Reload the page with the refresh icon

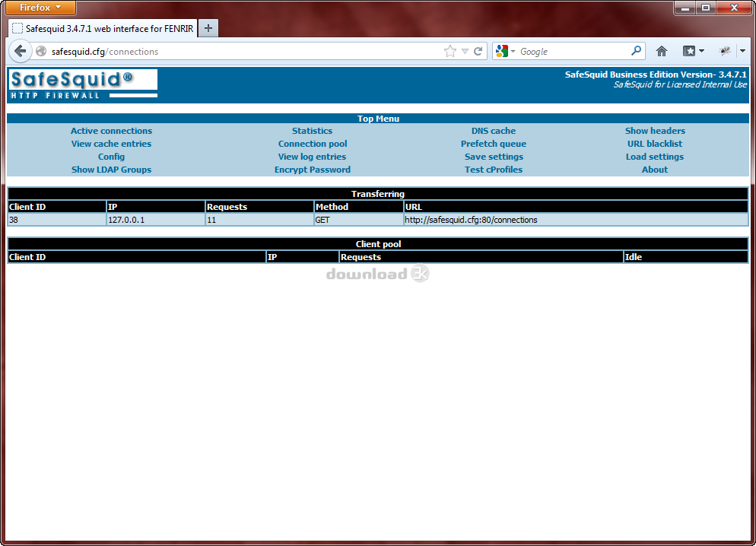click(x=478, y=51)
